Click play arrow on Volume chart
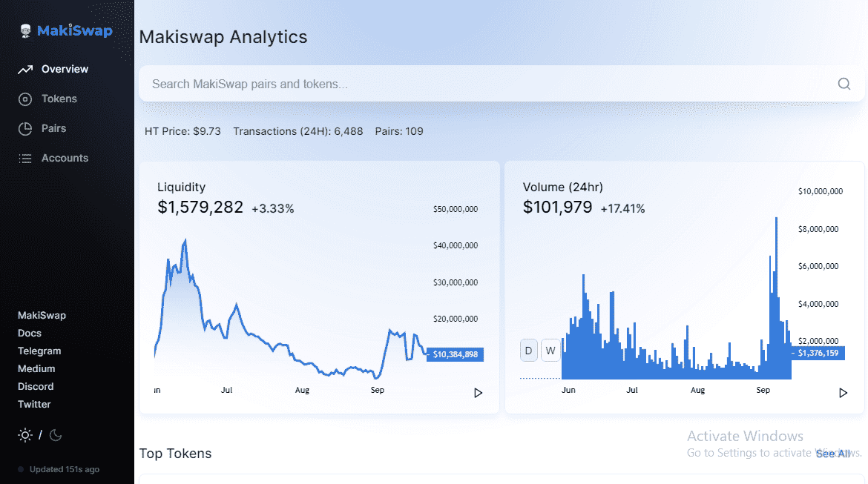868x484 pixels. click(843, 393)
